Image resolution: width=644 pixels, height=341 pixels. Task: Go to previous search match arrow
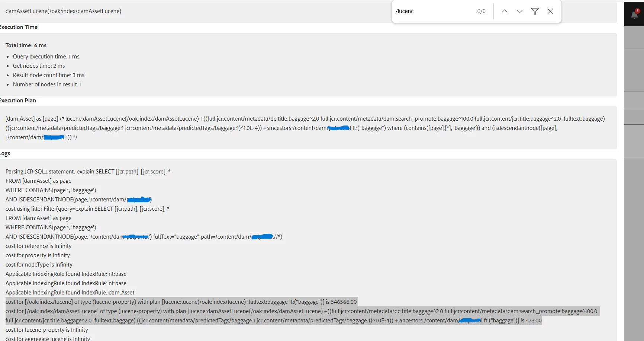click(505, 11)
